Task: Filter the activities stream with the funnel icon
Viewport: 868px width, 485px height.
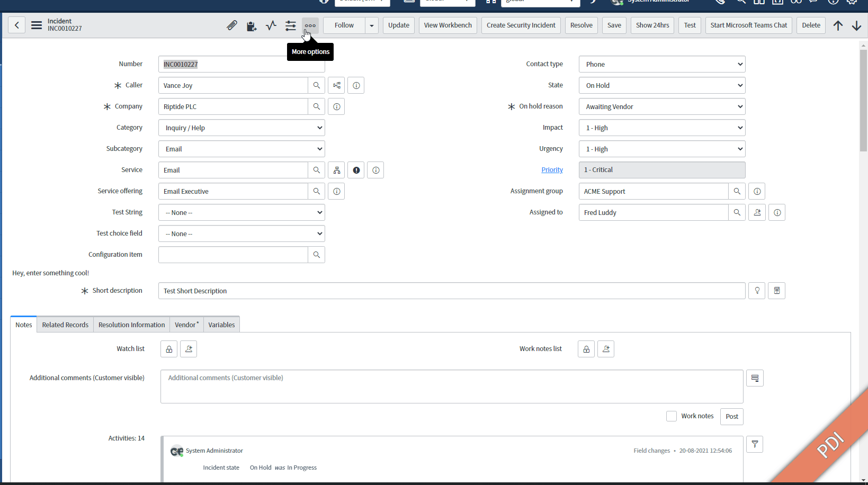Action: [754, 444]
